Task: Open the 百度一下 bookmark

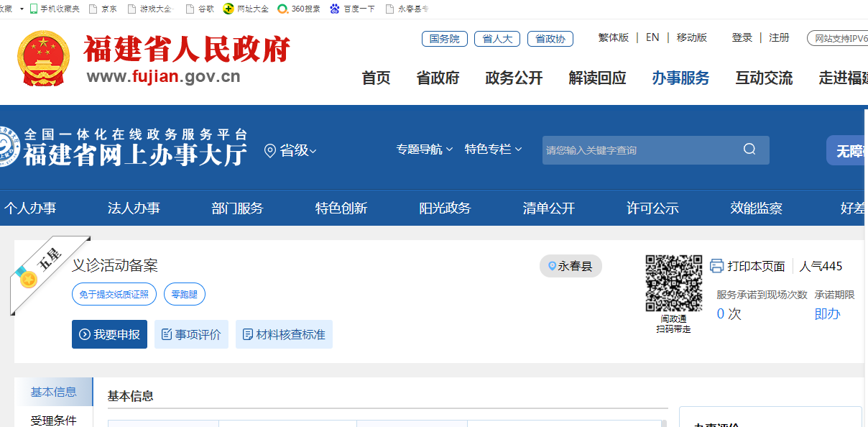Action: (351, 9)
